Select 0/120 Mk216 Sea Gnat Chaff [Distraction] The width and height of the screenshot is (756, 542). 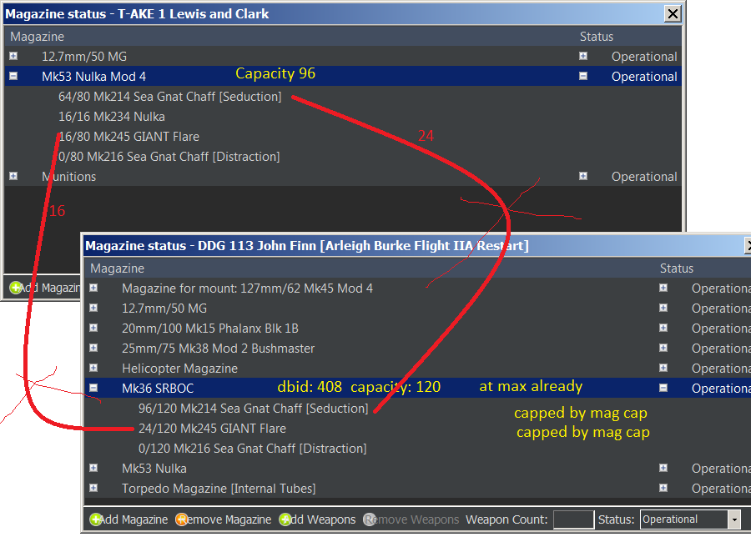coord(252,448)
